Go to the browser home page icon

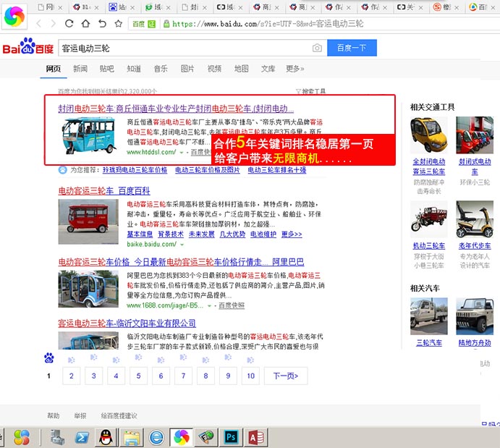point(85,23)
